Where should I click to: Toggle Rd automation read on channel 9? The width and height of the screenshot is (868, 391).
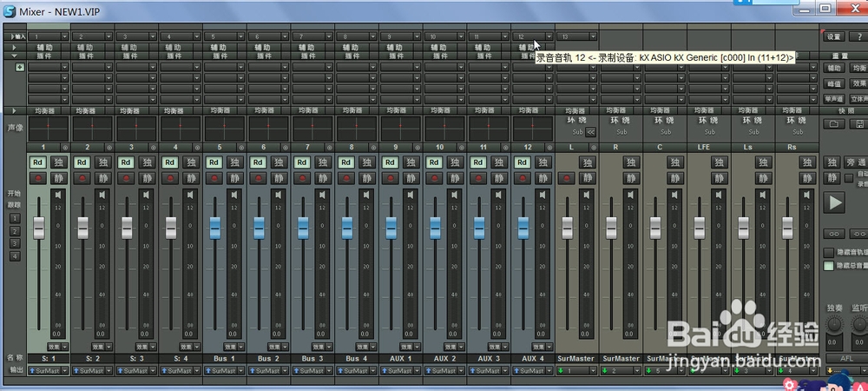pos(390,162)
